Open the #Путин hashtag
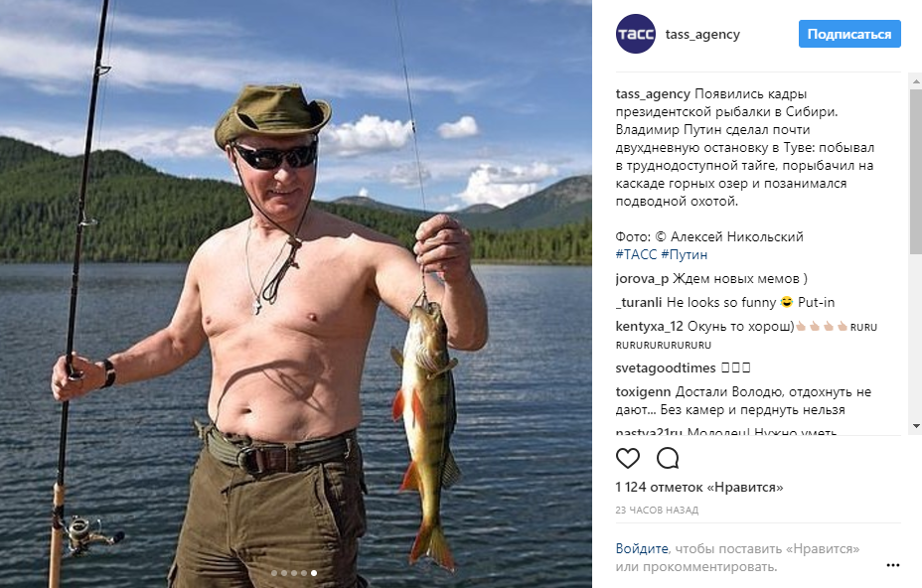 684,254
